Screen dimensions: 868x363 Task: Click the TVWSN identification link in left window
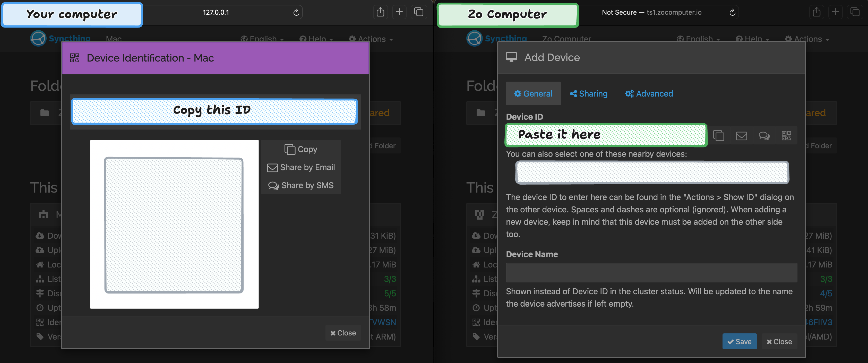click(383, 322)
